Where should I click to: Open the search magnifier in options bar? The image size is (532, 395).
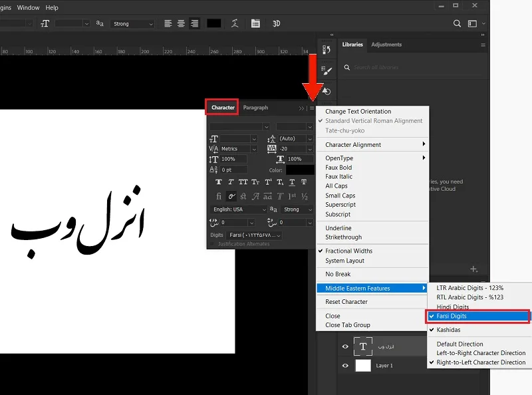[x=457, y=23]
